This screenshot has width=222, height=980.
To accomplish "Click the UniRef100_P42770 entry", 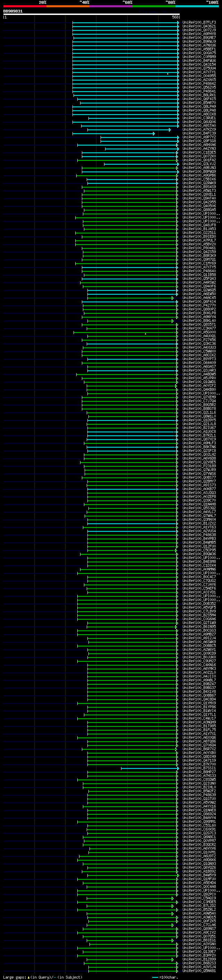I will [x=199, y=305].
